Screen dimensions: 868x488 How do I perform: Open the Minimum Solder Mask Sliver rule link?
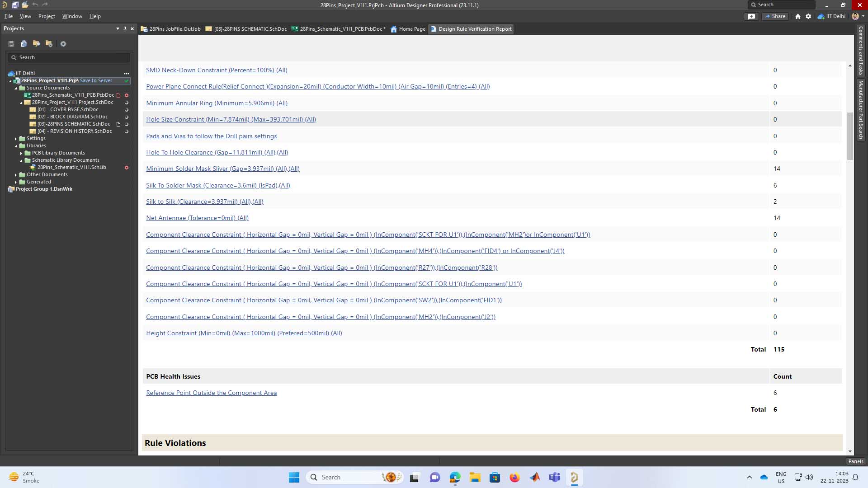pos(222,169)
